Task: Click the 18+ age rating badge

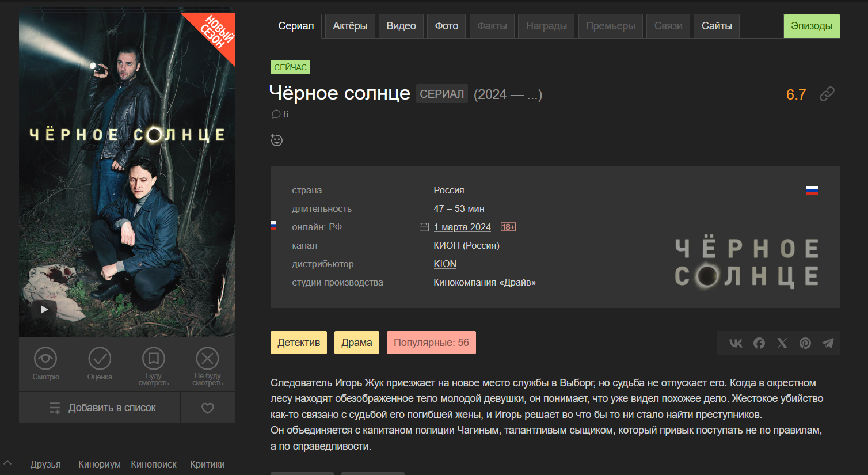Action: tap(508, 227)
